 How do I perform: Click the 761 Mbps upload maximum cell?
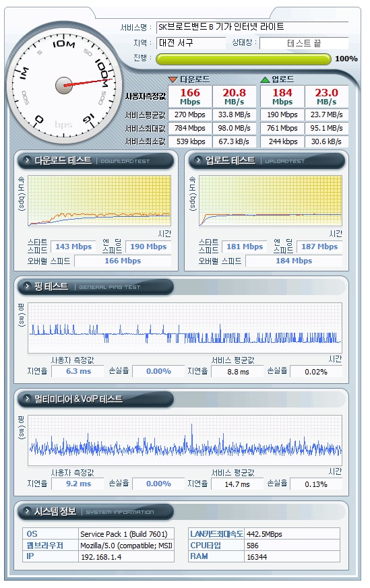(x=282, y=128)
